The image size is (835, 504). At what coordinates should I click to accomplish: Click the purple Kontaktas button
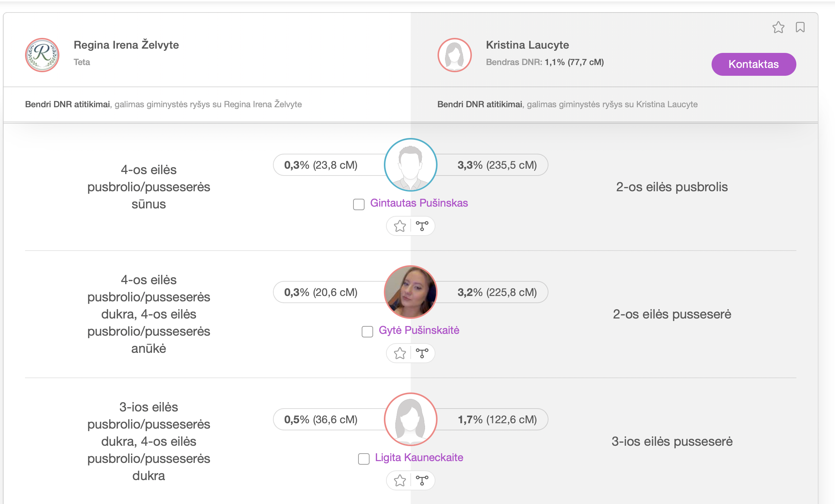(753, 64)
